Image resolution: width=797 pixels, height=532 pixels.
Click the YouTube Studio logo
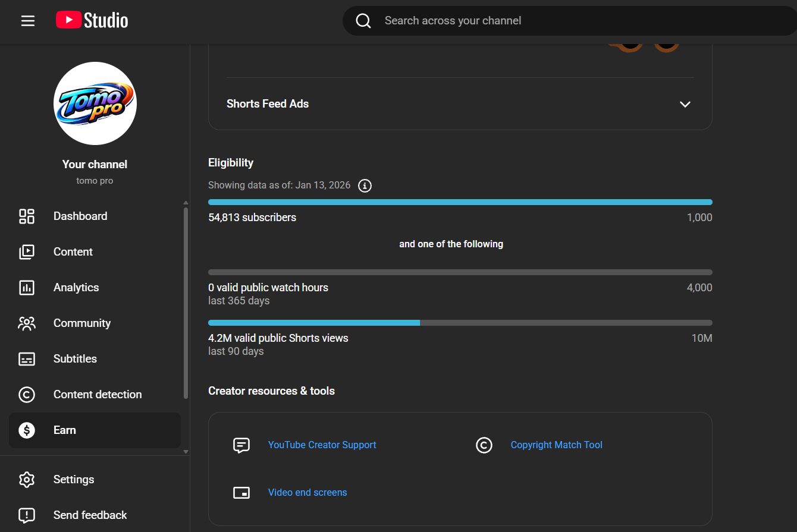tap(92, 20)
